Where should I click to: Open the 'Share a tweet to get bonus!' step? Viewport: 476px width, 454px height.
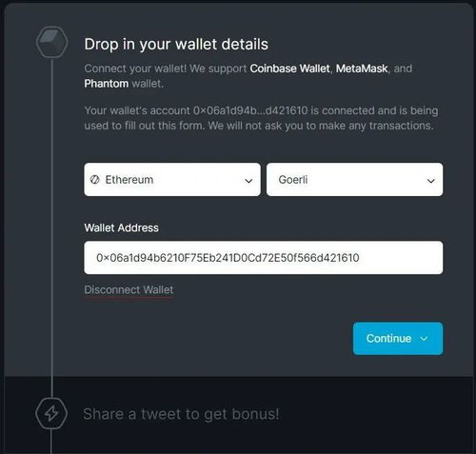pos(181,414)
